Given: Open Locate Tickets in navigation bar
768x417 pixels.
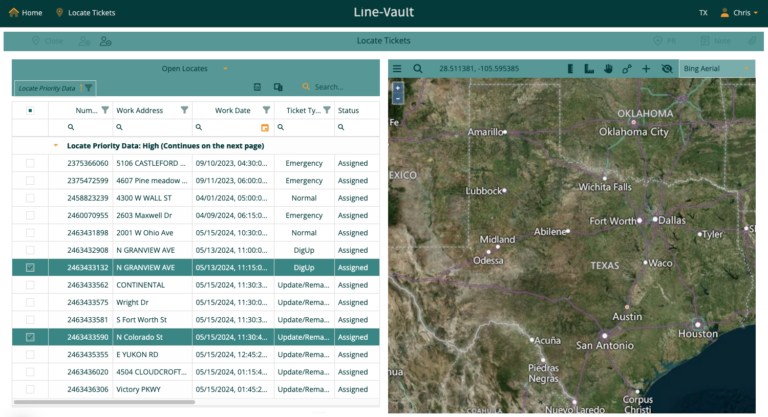Looking at the screenshot, I should (86, 13).
